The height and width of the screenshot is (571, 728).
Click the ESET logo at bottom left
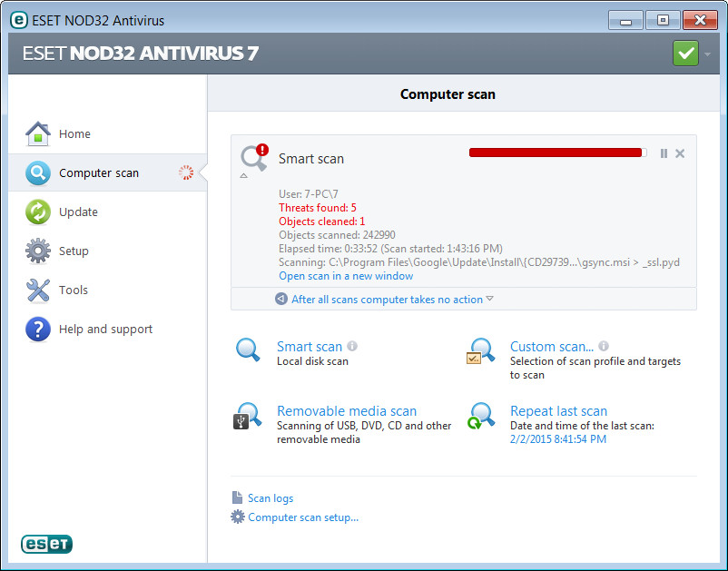(46, 544)
